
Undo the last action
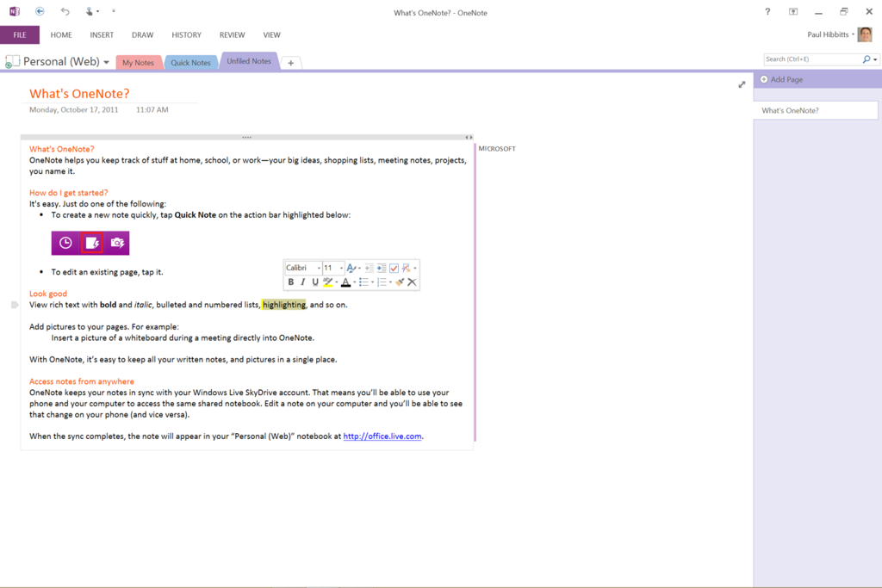(65, 11)
